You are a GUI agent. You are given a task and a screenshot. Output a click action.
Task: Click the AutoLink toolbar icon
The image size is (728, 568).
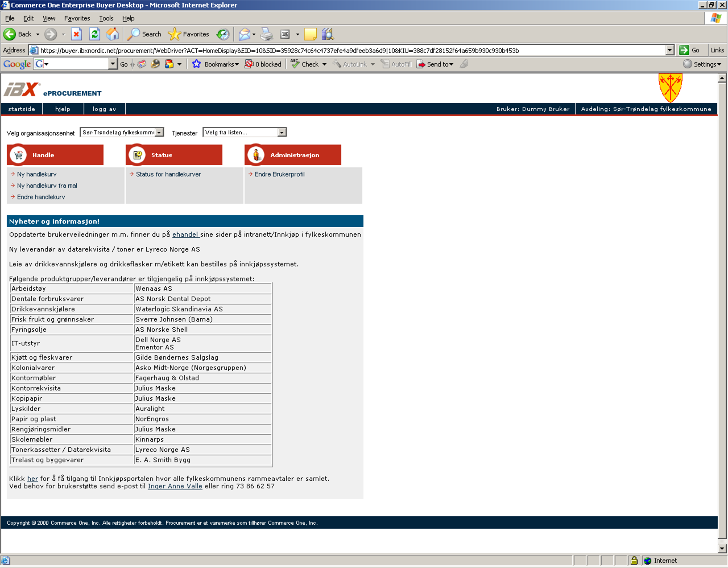(x=337, y=64)
